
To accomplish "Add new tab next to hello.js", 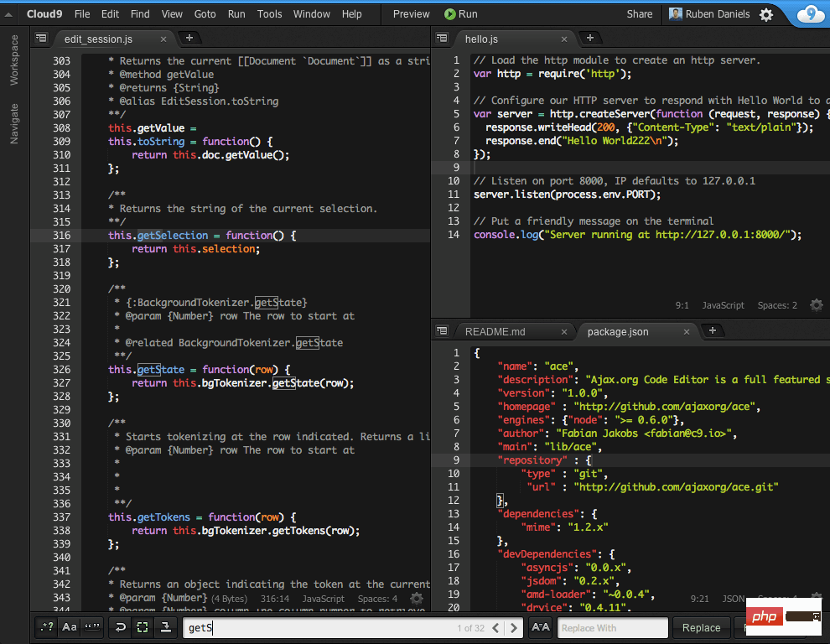I will click(589, 38).
